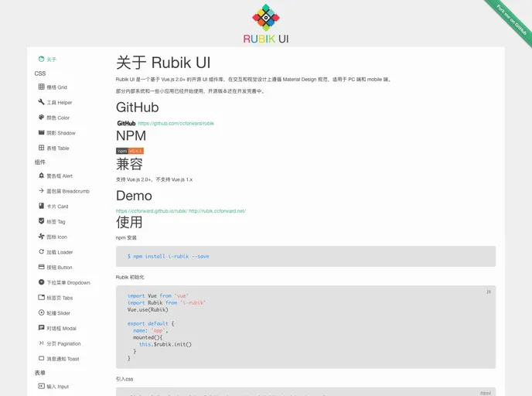Click the smiley icon next to 关于
This screenshot has width=532, height=396.
(x=42, y=59)
